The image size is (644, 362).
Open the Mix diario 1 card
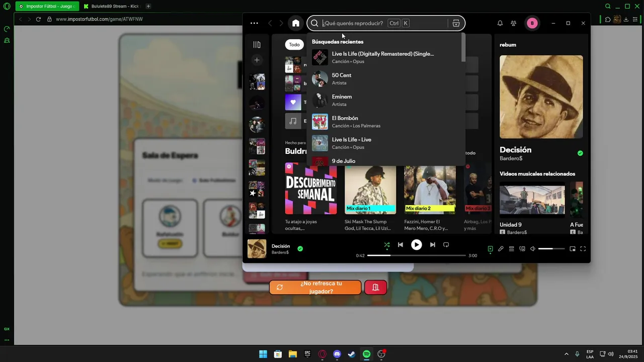coord(370,197)
